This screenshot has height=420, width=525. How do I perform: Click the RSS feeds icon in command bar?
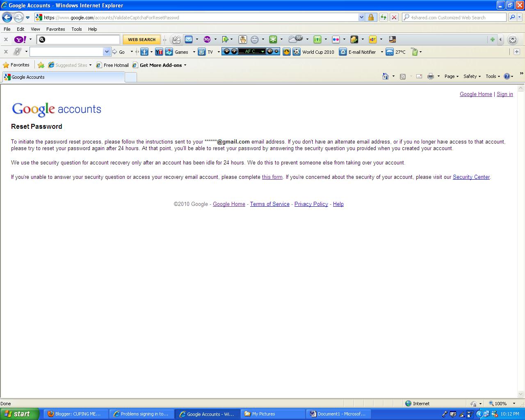point(403,76)
